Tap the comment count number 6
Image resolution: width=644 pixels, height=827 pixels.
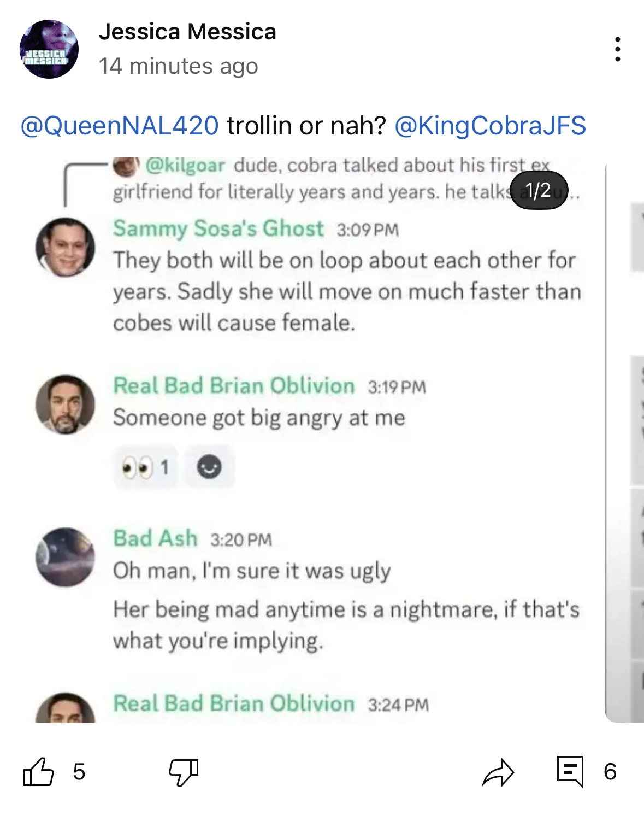point(610,772)
